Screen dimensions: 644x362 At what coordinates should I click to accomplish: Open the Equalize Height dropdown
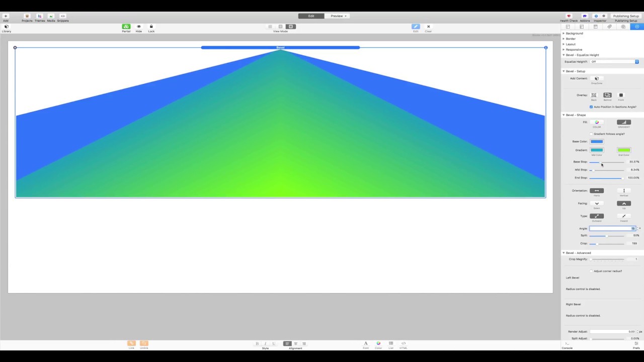point(614,62)
